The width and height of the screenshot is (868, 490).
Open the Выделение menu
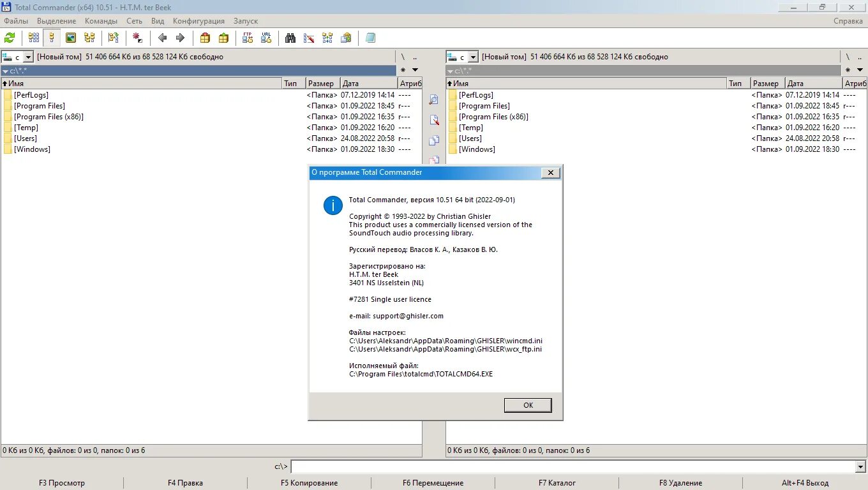[x=57, y=21]
